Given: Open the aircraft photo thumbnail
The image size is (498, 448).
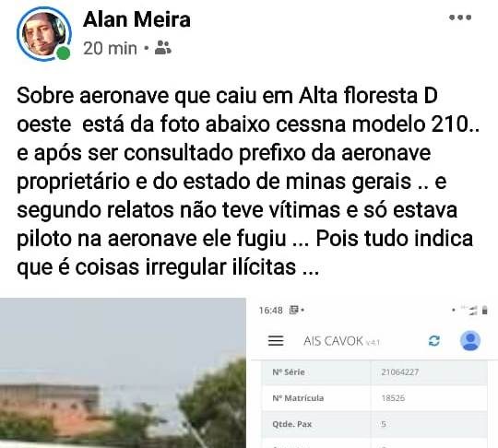Looking at the screenshot, I should pos(123,372).
